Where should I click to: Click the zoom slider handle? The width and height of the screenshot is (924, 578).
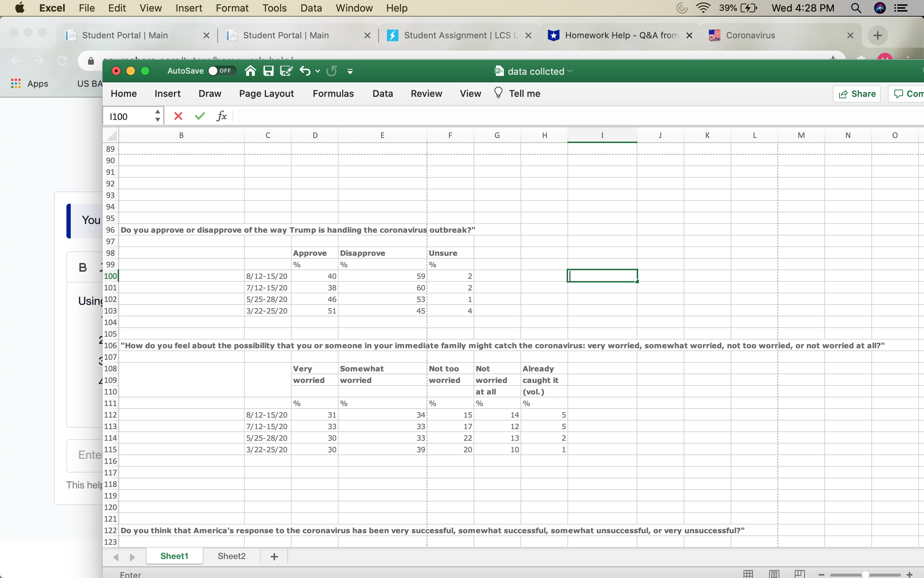[865, 574]
